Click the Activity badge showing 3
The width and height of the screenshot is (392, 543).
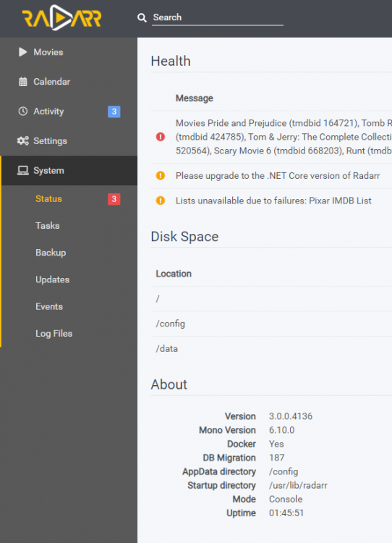tap(114, 111)
